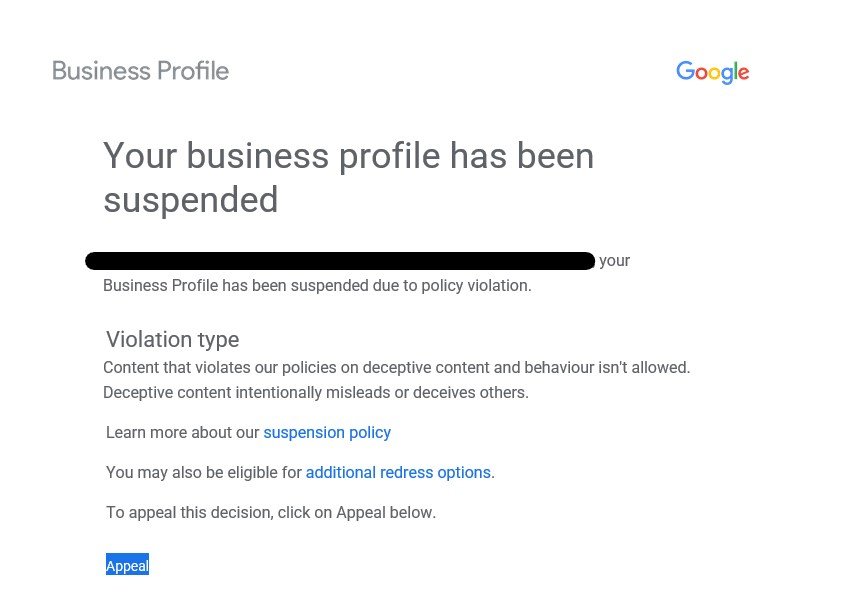Click the 'Your business profile has been' heading line
This screenshot has height=606, width=850.
click(349, 156)
